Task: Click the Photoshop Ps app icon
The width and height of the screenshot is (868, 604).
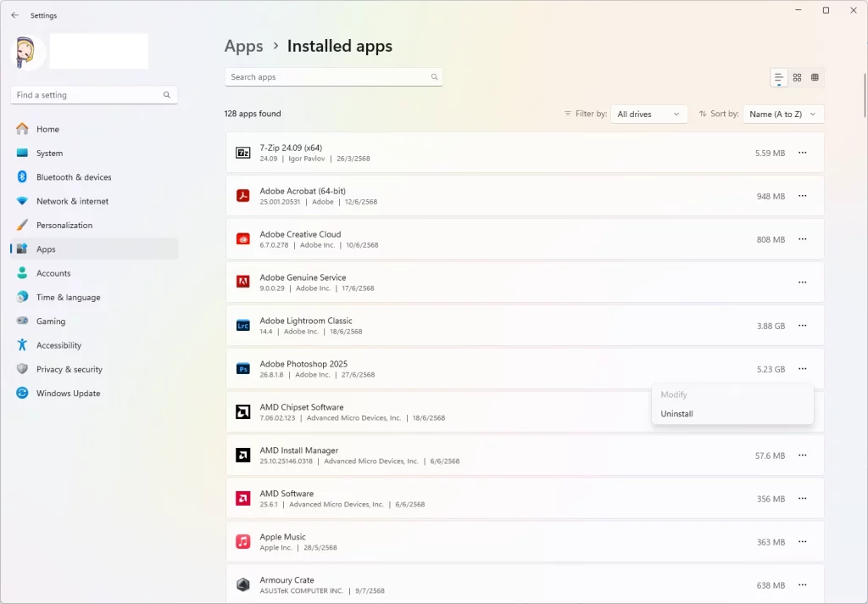Action: pos(243,368)
